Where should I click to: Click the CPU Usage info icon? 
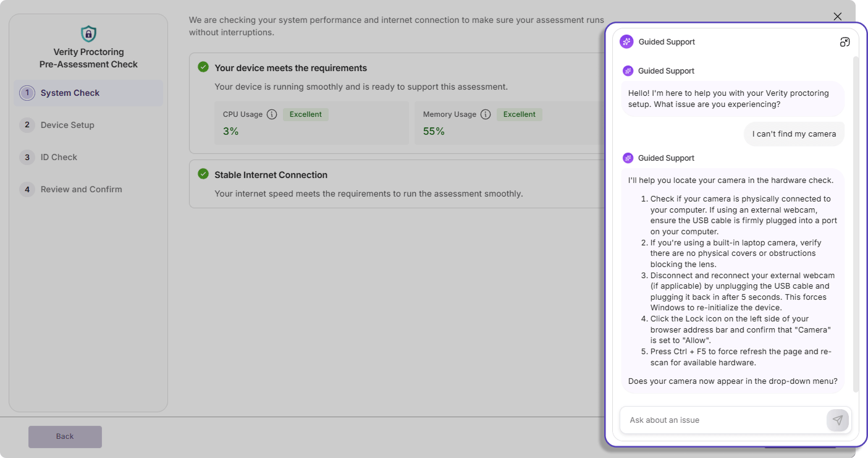coord(272,114)
